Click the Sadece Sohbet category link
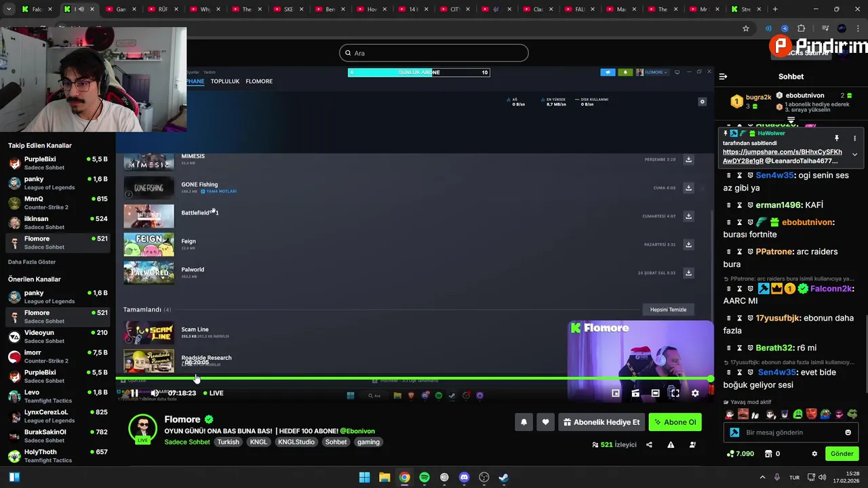The height and width of the screenshot is (488, 868). pyautogui.click(x=187, y=442)
